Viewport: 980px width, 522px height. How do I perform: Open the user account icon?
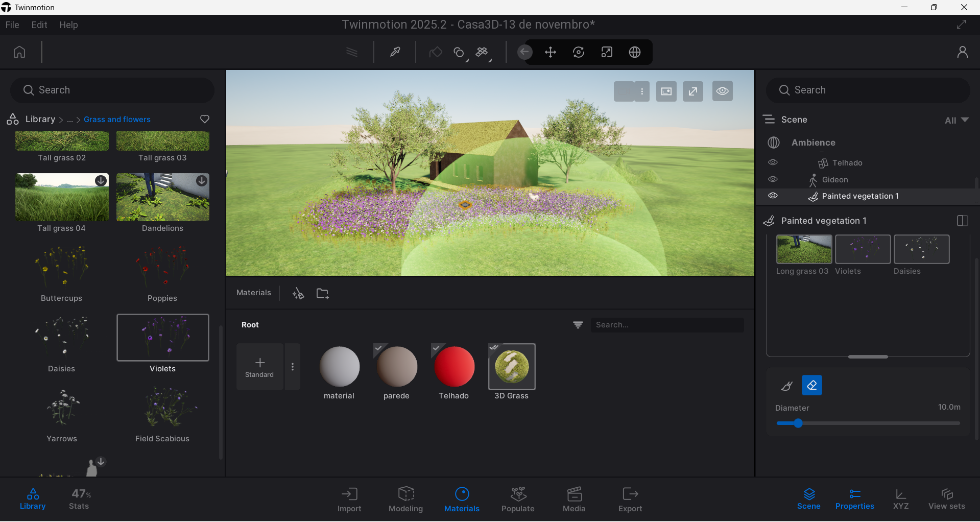pos(962,52)
